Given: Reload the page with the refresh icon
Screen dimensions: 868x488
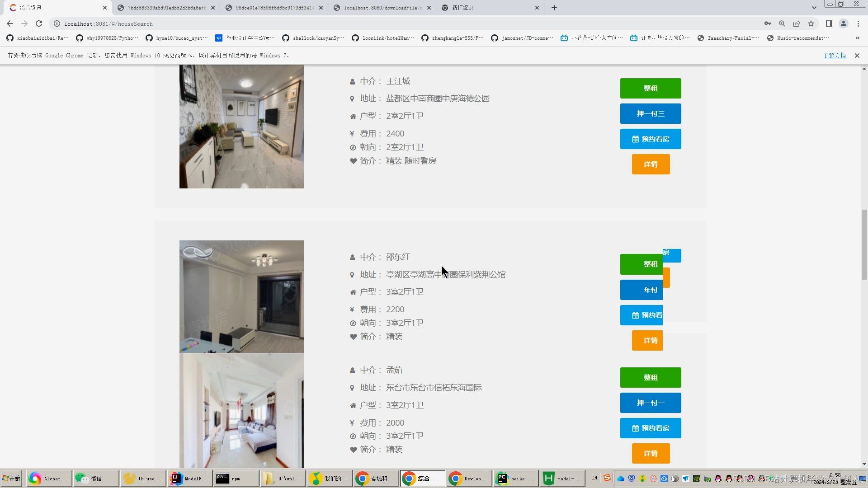Looking at the screenshot, I should [x=39, y=23].
